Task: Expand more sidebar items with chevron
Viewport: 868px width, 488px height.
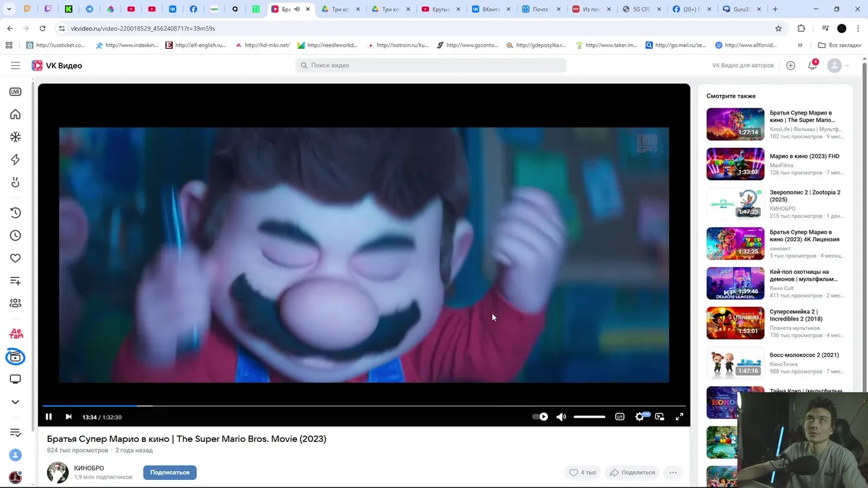Action: [15, 402]
